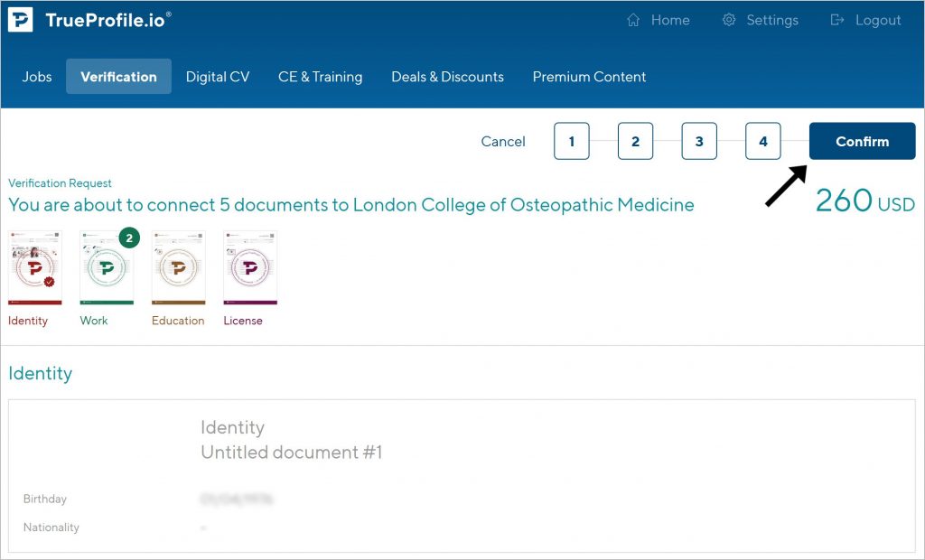Click the Nationality field label

coord(51,527)
